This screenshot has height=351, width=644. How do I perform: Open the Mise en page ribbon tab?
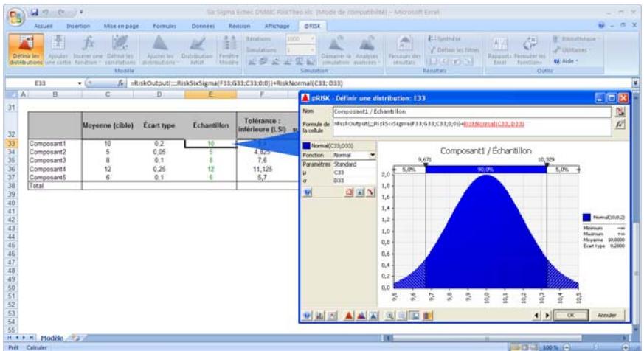pos(121,27)
